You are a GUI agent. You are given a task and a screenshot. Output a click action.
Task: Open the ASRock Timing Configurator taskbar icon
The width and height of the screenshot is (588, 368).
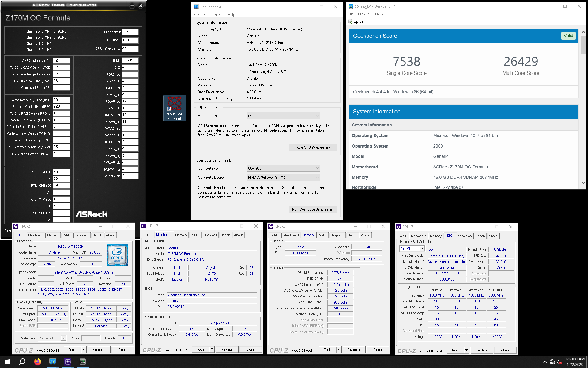83,362
